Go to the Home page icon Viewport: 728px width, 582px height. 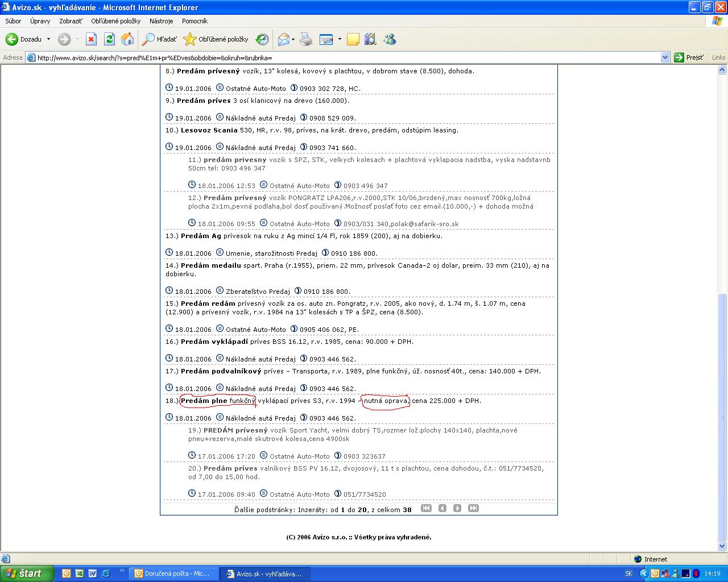pos(127,39)
